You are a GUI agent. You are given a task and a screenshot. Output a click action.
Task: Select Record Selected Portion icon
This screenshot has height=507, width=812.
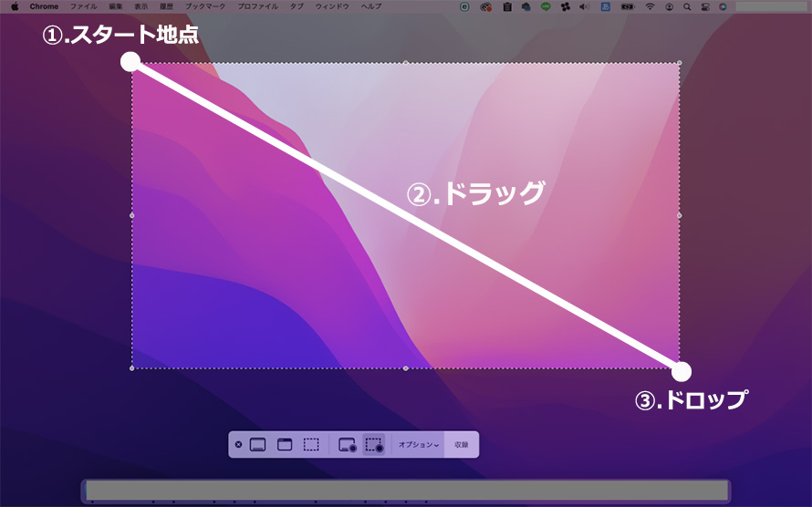[x=374, y=445]
